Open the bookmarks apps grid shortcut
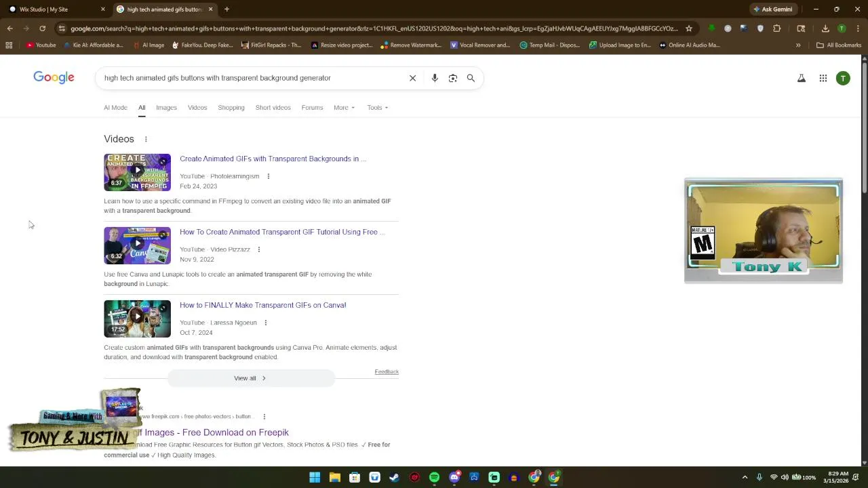Screen dimensions: 868x488 pos(9,45)
